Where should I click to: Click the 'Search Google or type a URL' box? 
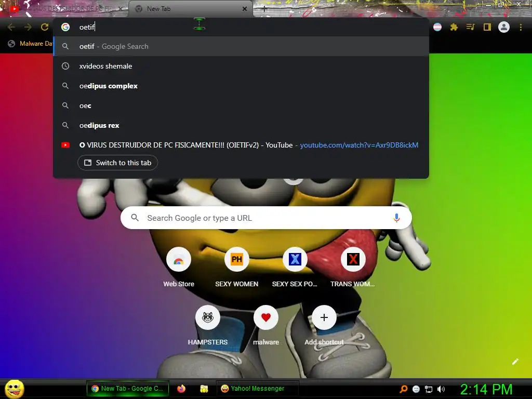pyautogui.click(x=266, y=218)
